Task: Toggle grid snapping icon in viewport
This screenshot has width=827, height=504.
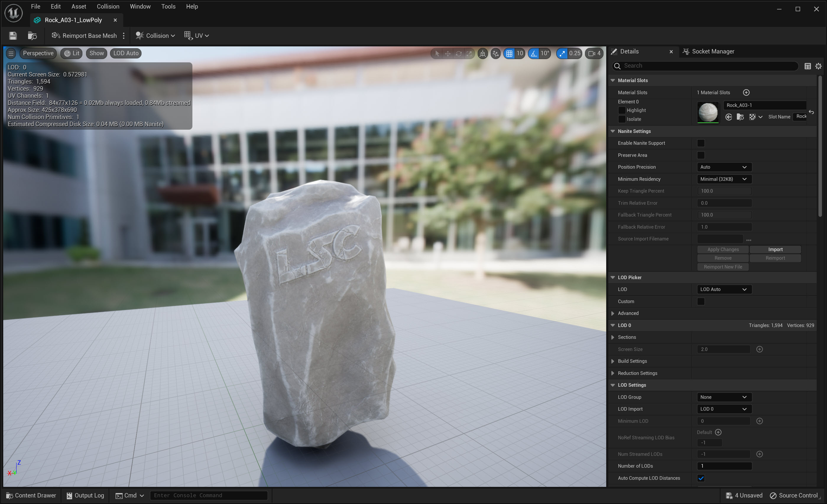Action: (509, 53)
